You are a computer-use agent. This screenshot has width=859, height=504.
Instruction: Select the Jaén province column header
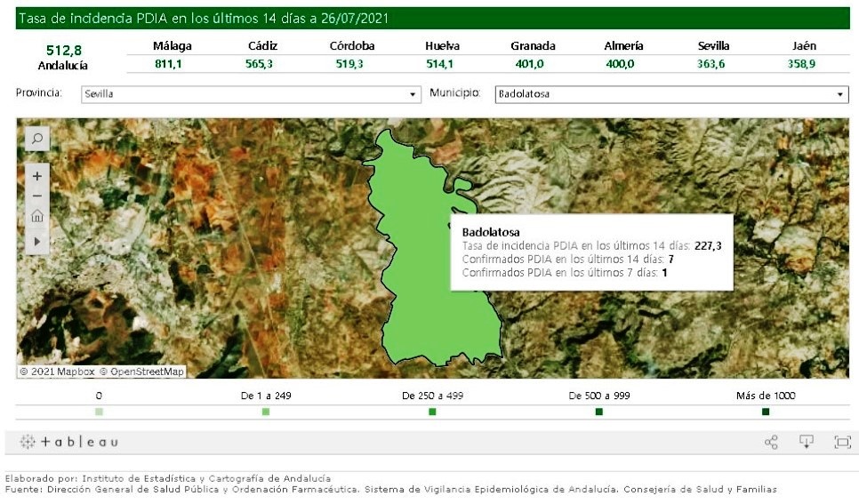click(802, 46)
